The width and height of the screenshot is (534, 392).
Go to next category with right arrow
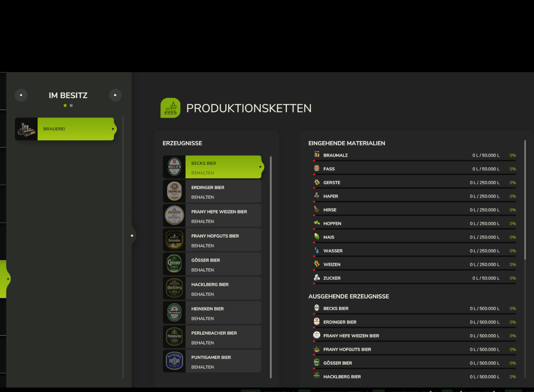tap(115, 95)
